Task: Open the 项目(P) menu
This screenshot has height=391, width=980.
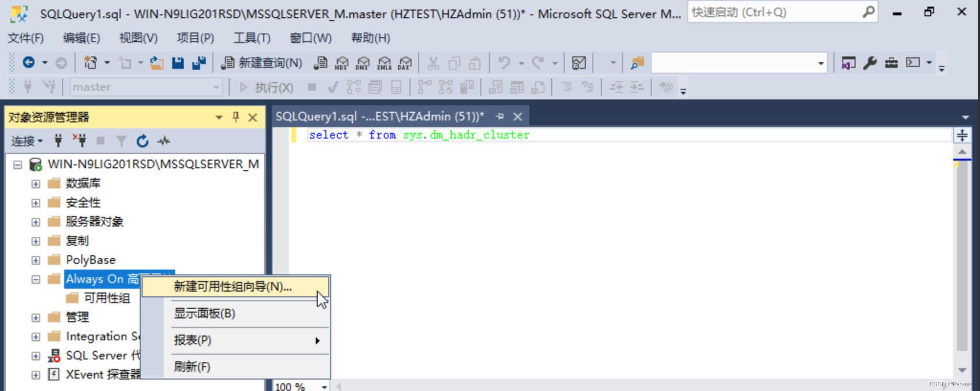Action: point(195,38)
